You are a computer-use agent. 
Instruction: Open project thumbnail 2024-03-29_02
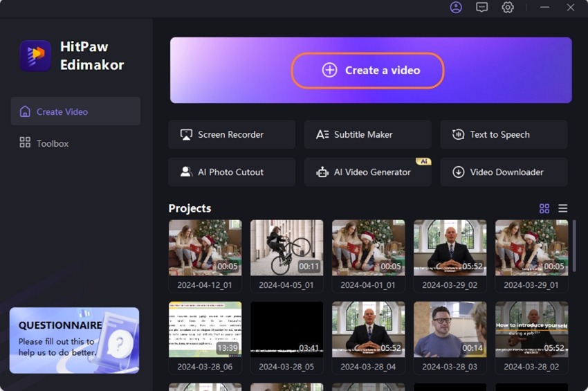tap(450, 248)
